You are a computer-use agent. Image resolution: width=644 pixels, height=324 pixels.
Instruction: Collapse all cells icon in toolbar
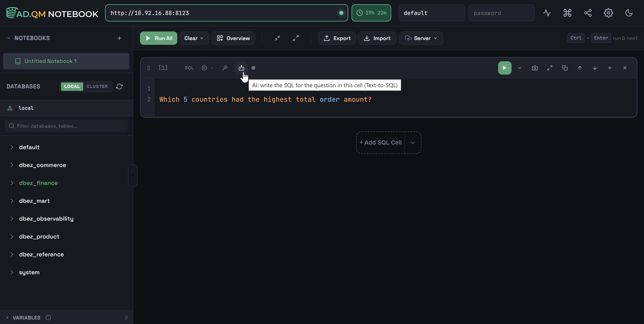click(x=277, y=38)
